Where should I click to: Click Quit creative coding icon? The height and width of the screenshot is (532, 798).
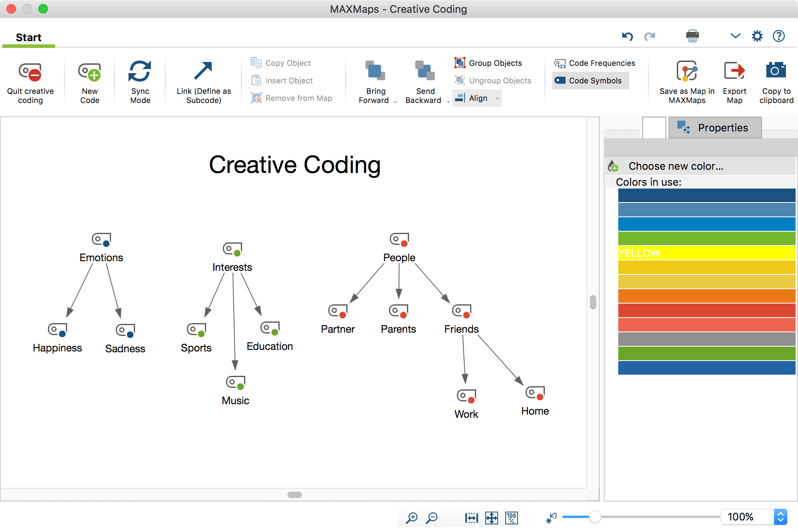30,72
